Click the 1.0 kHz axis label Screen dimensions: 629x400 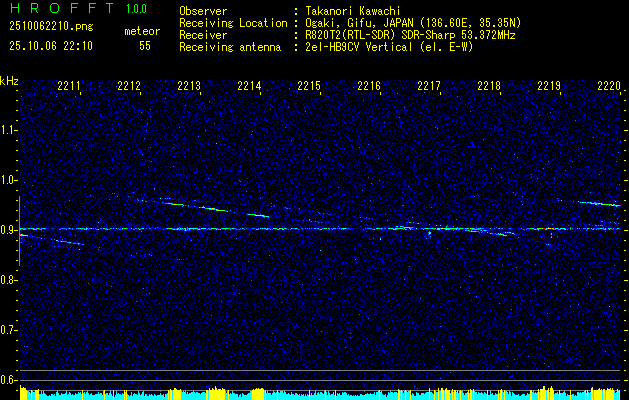click(8, 180)
